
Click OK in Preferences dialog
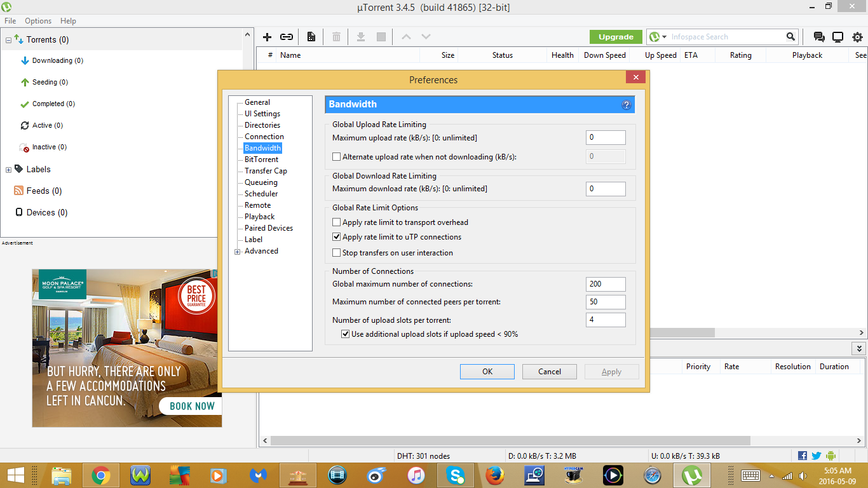click(487, 372)
